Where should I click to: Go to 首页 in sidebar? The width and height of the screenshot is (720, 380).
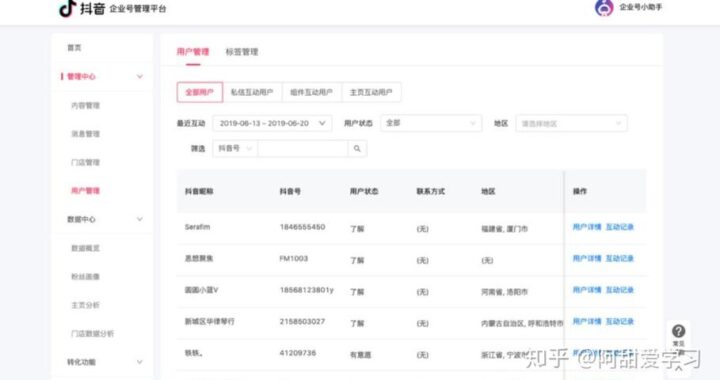[x=74, y=47]
